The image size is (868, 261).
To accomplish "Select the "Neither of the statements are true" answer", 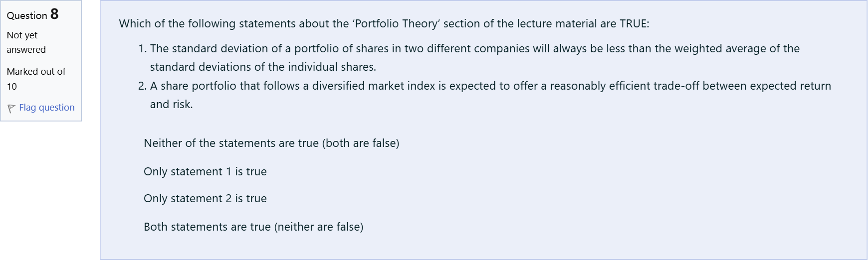I will [271, 143].
